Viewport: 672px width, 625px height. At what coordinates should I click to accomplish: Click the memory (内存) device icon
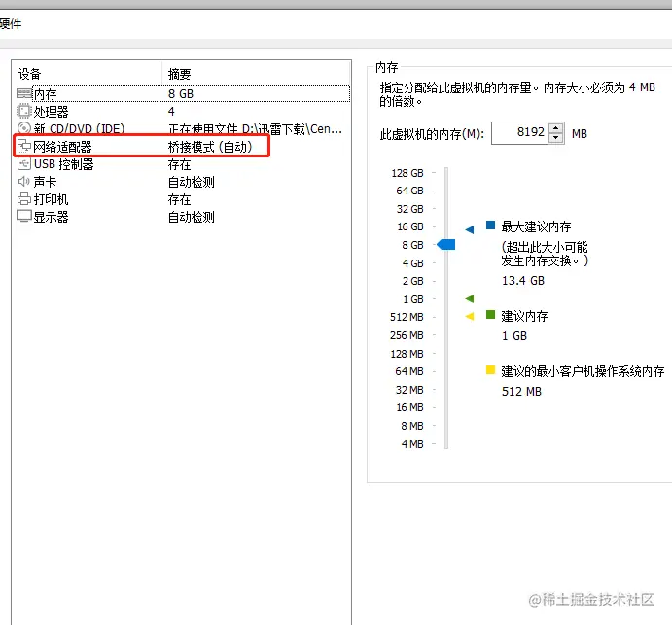tap(24, 93)
